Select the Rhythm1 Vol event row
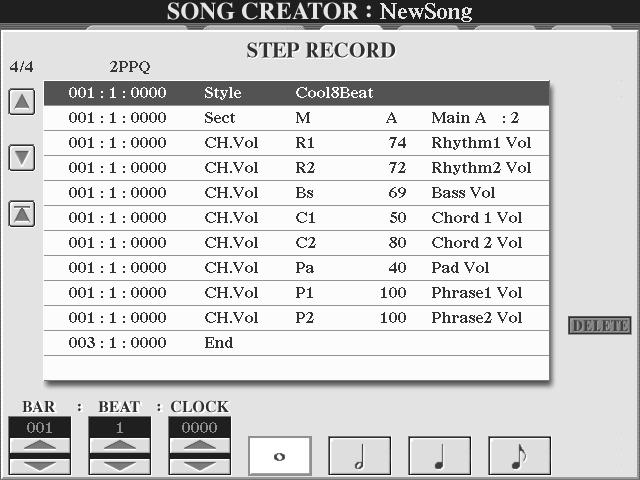This screenshot has width=640, height=480. tap(297, 143)
